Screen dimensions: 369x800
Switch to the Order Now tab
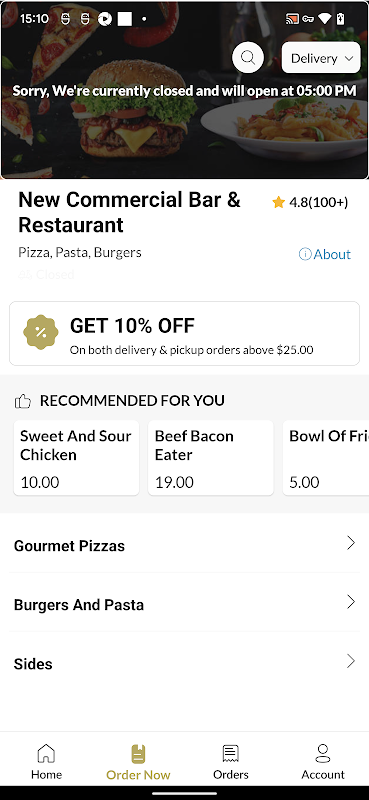click(x=138, y=762)
